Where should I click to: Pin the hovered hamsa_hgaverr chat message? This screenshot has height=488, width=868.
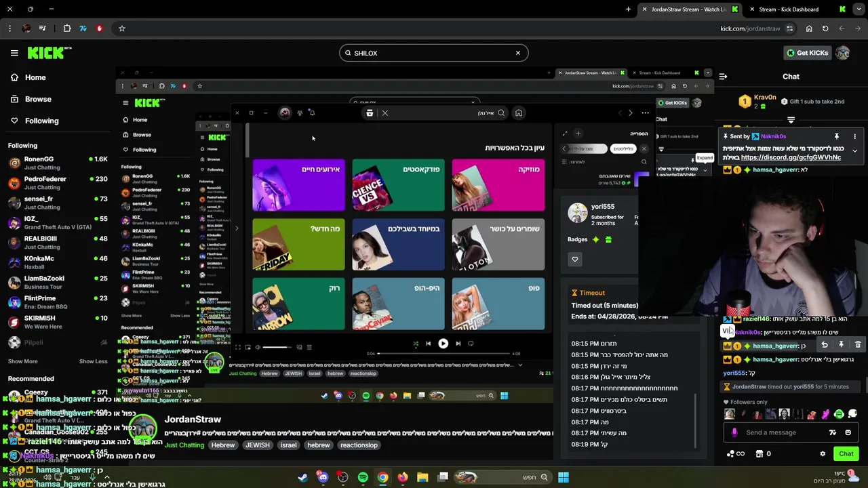[x=841, y=345]
